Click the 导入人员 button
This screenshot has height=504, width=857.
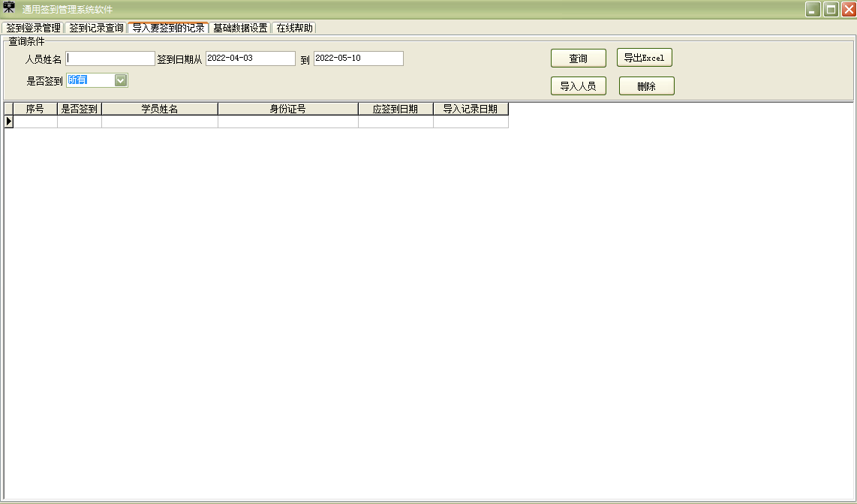click(x=579, y=85)
